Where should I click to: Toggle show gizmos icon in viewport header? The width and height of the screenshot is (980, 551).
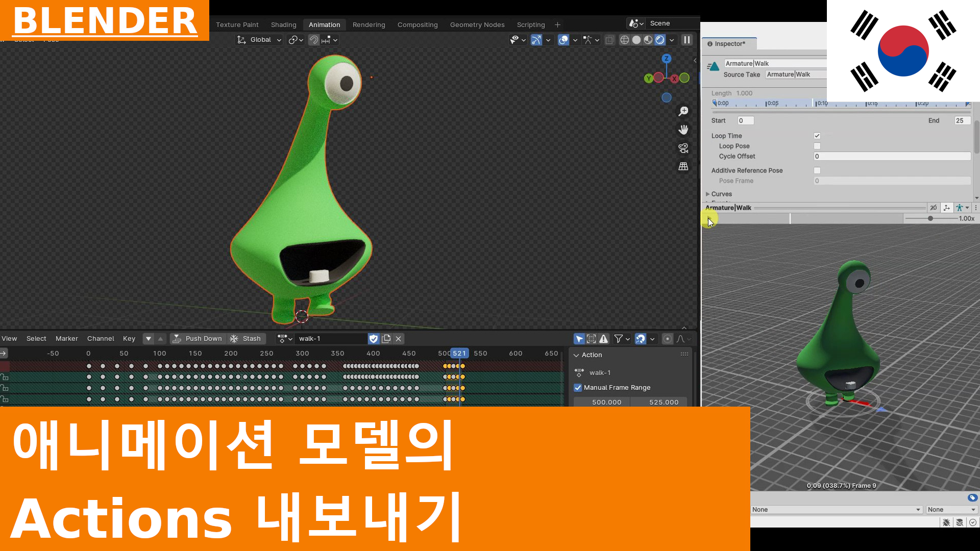click(x=536, y=40)
